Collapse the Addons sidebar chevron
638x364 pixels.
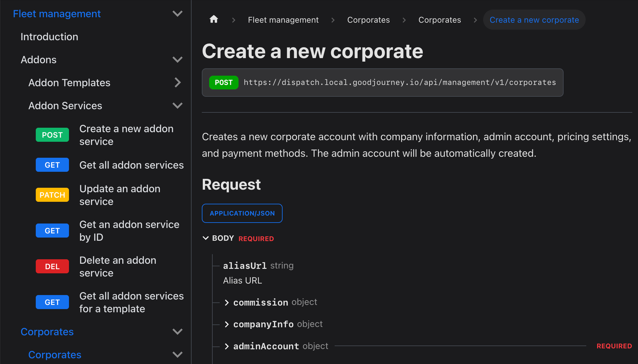[x=177, y=60]
